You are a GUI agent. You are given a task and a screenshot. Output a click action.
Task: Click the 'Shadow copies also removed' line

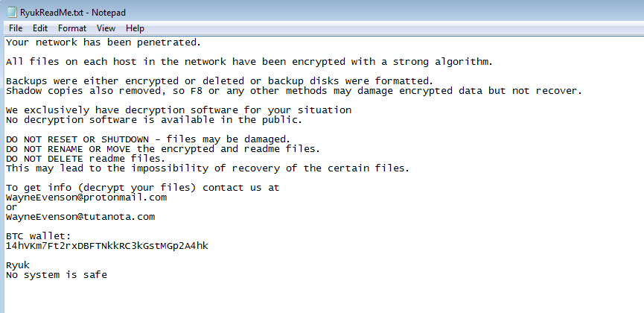pyautogui.click(x=293, y=90)
